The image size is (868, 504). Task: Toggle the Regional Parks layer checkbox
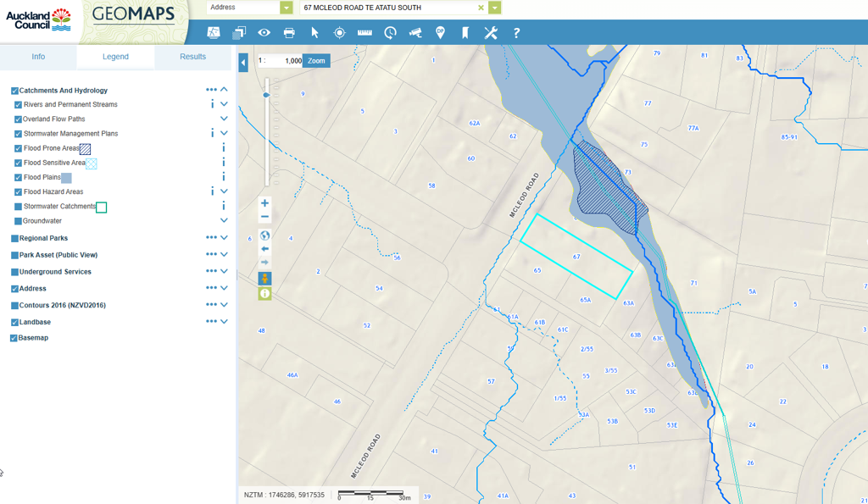[x=14, y=239]
